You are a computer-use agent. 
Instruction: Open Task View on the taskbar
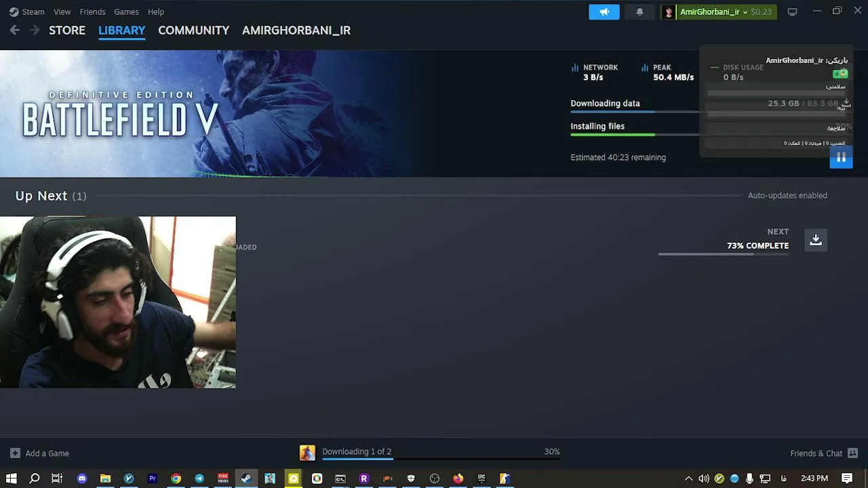tap(57, 479)
